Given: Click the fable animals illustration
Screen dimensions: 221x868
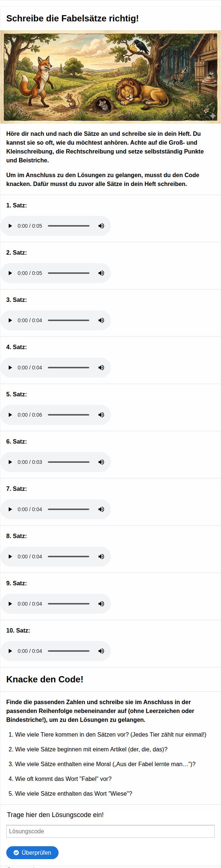Looking at the screenshot, I should [110, 77].
